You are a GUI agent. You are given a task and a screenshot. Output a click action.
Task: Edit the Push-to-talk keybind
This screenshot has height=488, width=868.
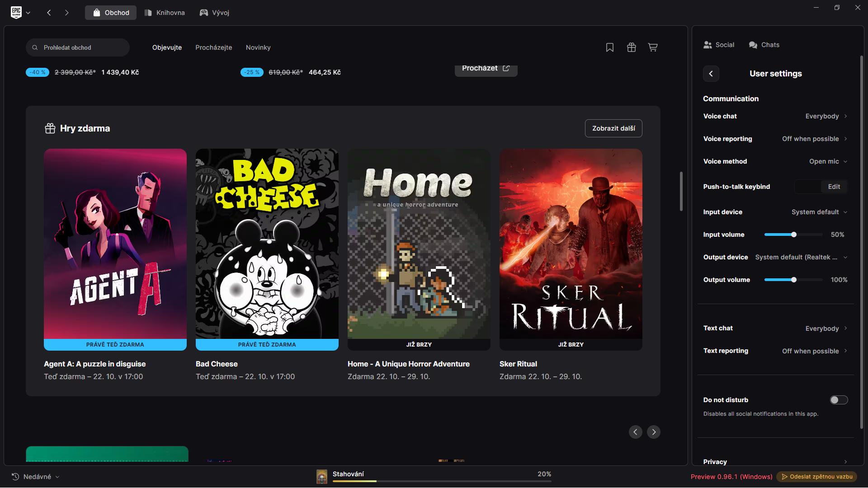click(x=834, y=187)
